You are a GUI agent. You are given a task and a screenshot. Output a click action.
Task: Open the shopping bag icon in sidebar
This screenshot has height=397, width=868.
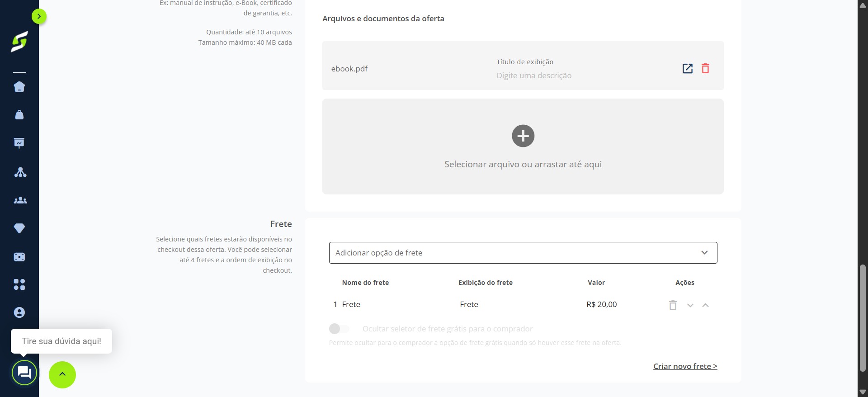(x=19, y=115)
